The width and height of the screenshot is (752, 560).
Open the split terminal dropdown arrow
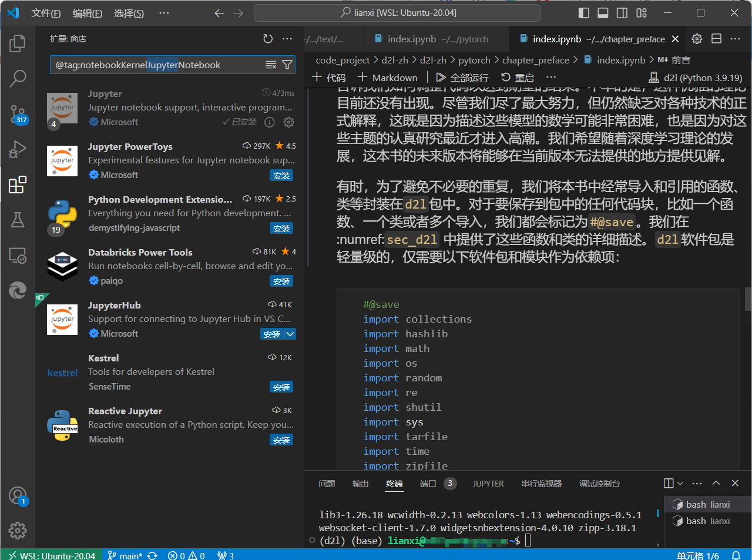[680, 483]
